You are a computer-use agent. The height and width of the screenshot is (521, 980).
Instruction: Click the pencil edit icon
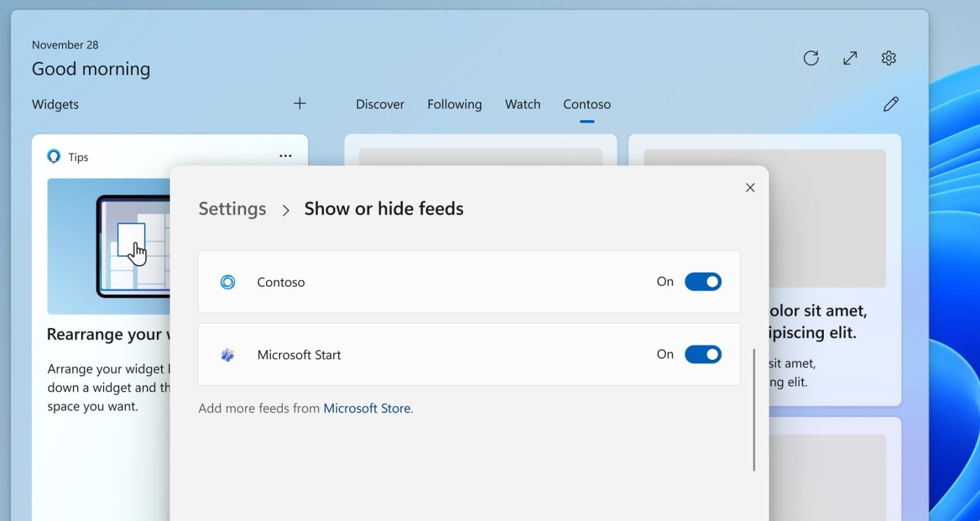(891, 104)
